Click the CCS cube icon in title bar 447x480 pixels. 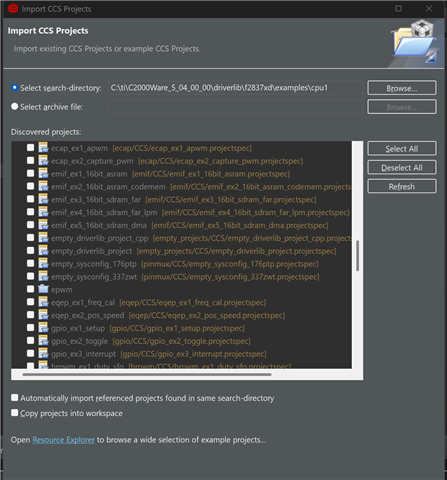click(x=13, y=9)
